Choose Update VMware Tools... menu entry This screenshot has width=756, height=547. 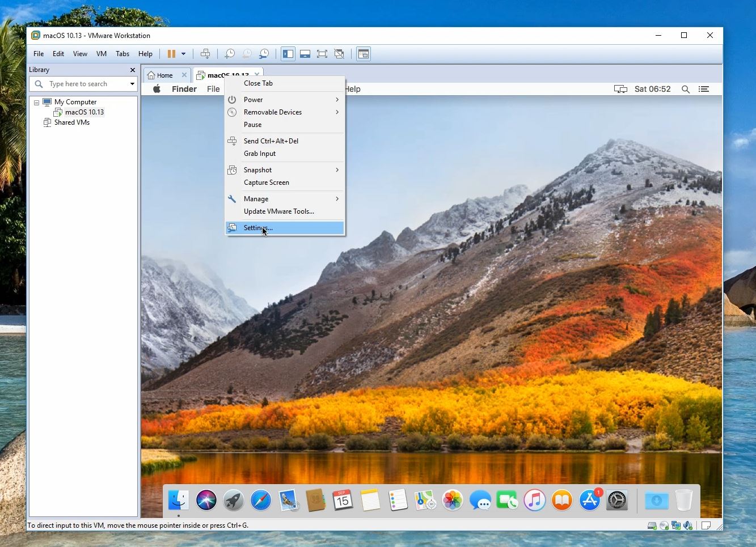(x=285, y=211)
